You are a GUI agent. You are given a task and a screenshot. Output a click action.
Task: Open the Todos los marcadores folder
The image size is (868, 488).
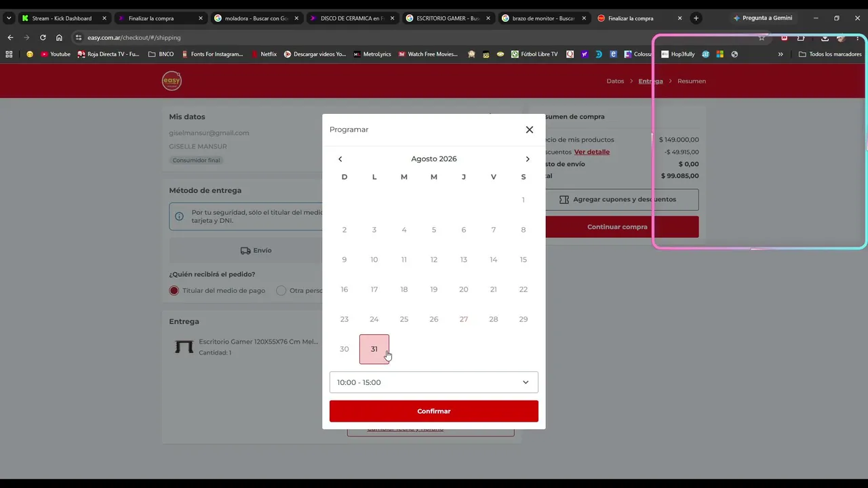(x=830, y=54)
